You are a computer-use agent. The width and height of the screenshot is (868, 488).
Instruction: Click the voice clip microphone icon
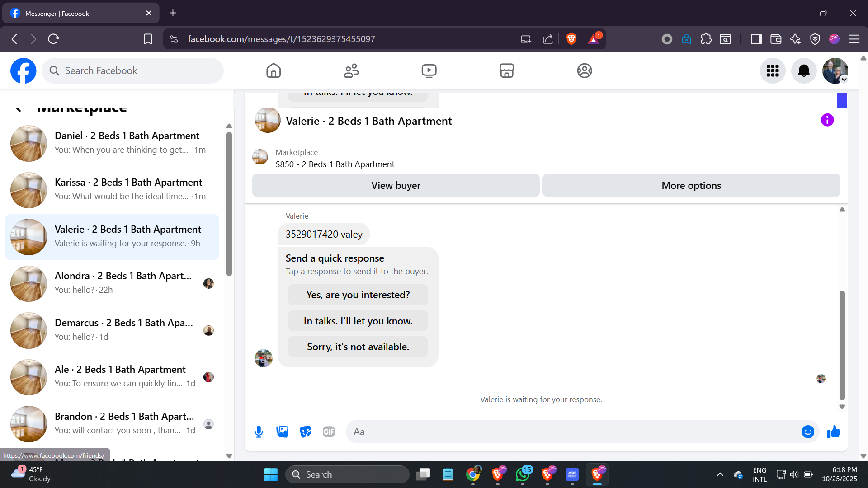pos(259,432)
